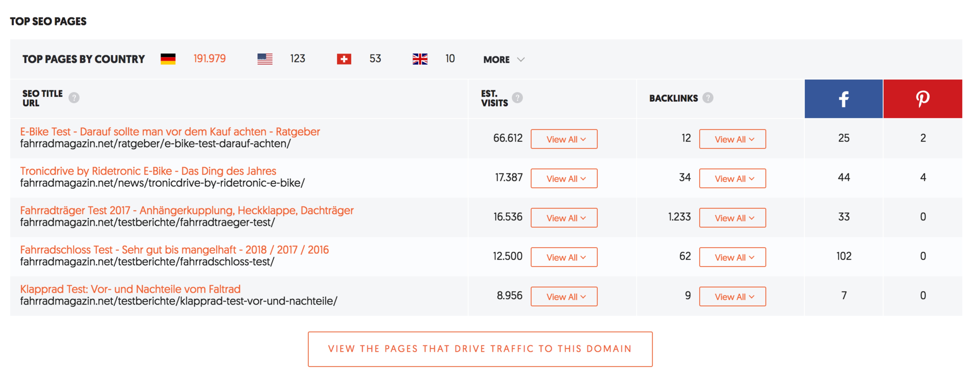Screen dimensions: 980x376
Task: Show the Backlinks help tooltip icon
Action: coord(708,98)
